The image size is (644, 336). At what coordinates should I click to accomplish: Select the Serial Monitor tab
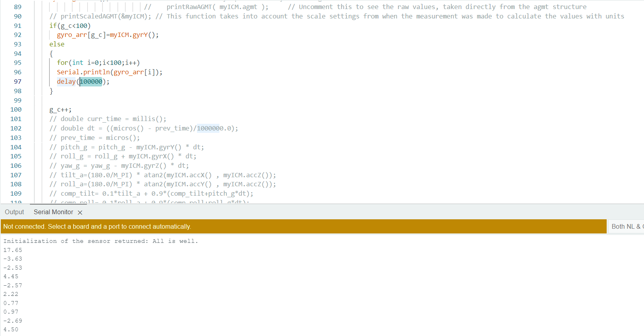point(53,212)
